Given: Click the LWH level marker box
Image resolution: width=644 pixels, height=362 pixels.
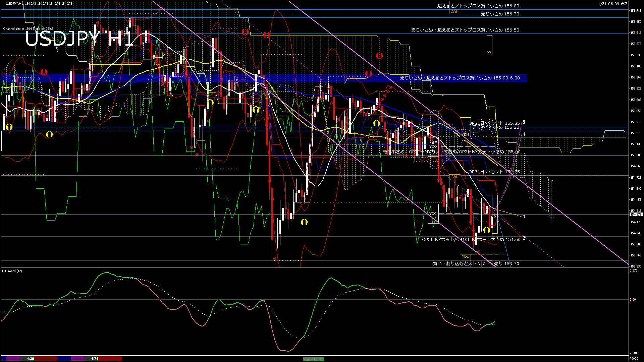Looking at the screenshot, I should (454, 11).
